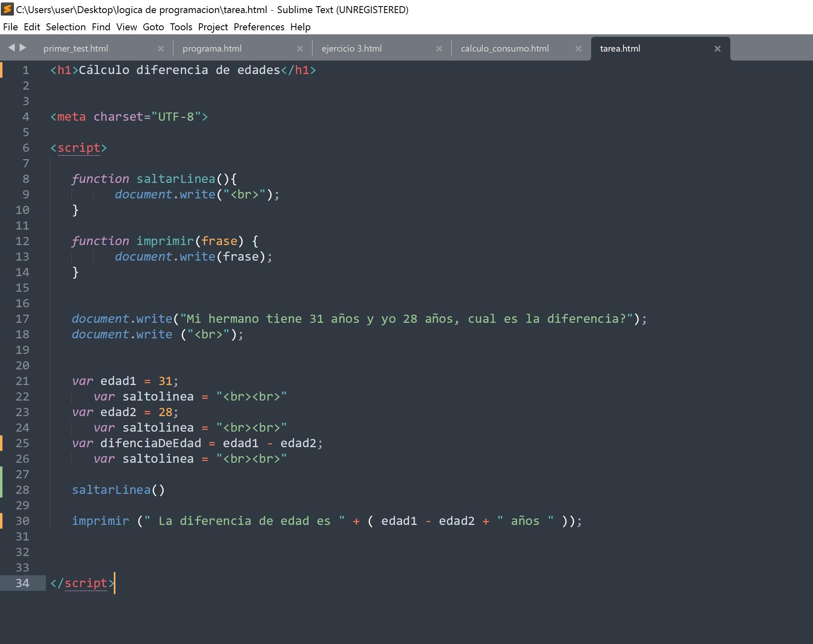The height and width of the screenshot is (644, 813).
Task: Close the ejercicio 3.html tab
Action: [439, 49]
